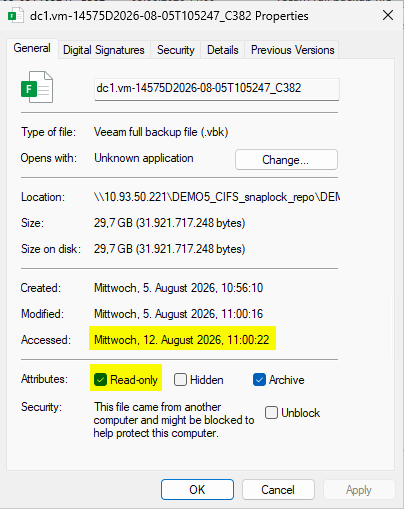The image size is (404, 510).
Task: Click the highlighted Accessed date value
Action: point(182,340)
